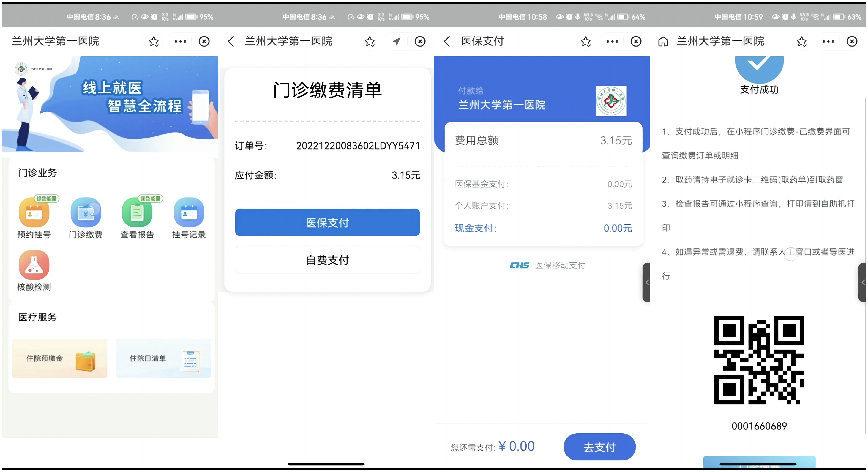Image resolution: width=868 pixels, height=472 pixels.
Task: Tap 您还需支付 ¥0.00 amount
Action: coord(517,446)
